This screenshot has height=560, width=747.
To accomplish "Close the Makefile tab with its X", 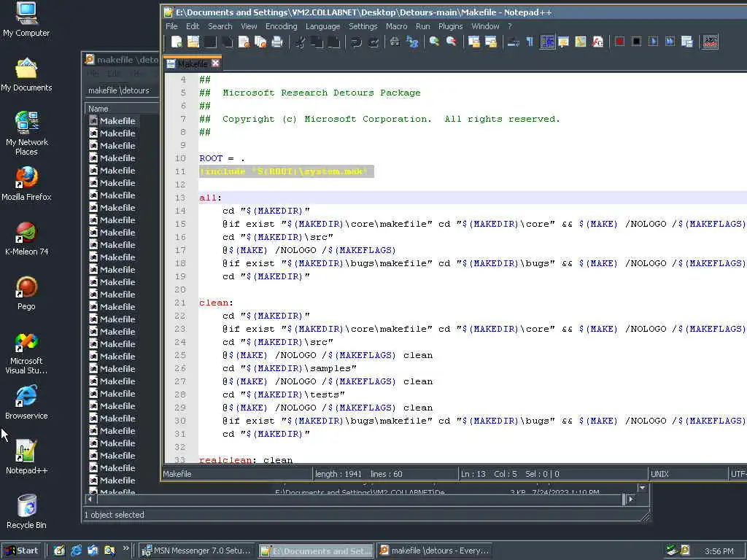I will (215, 63).
